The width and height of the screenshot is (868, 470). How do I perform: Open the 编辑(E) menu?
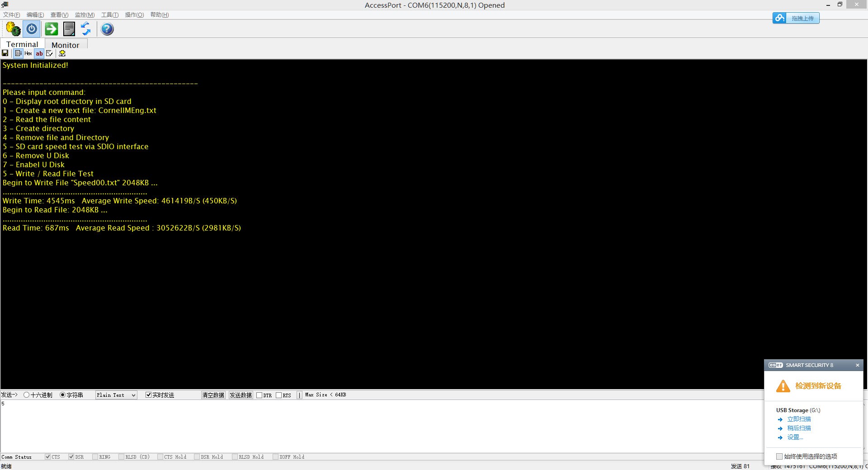(35, 15)
